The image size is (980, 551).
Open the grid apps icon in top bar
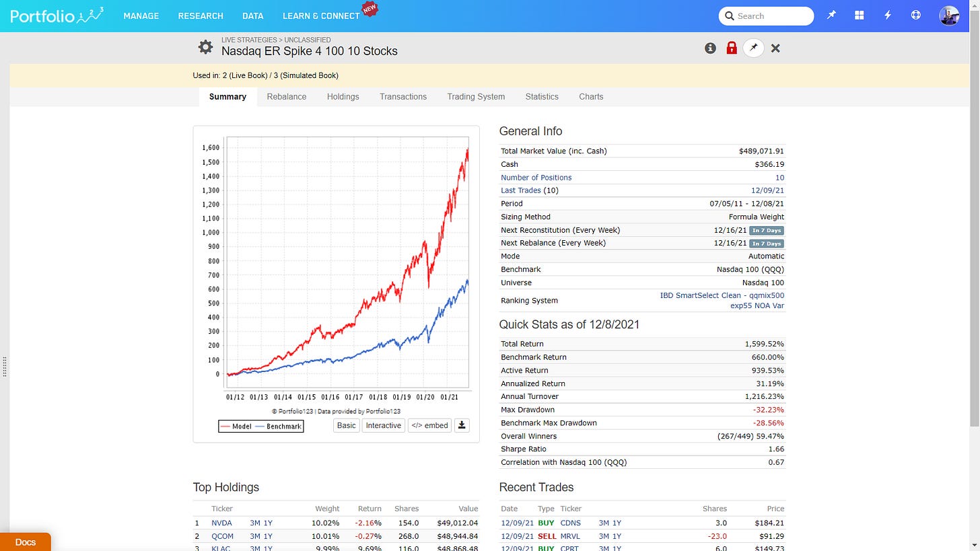point(860,15)
